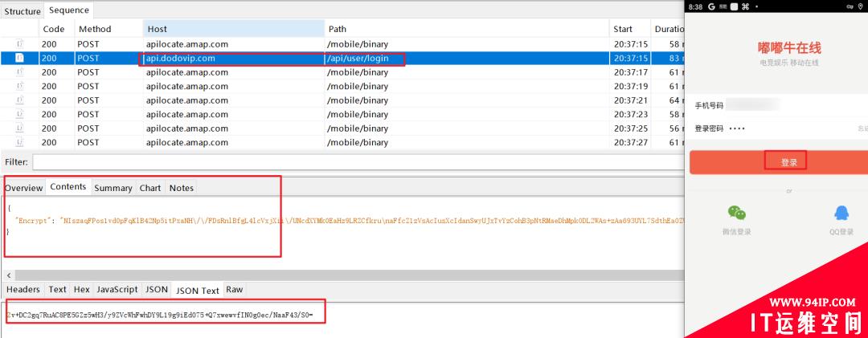868x338 pixels.
Task: Open the Hex view tab
Action: [82, 289]
